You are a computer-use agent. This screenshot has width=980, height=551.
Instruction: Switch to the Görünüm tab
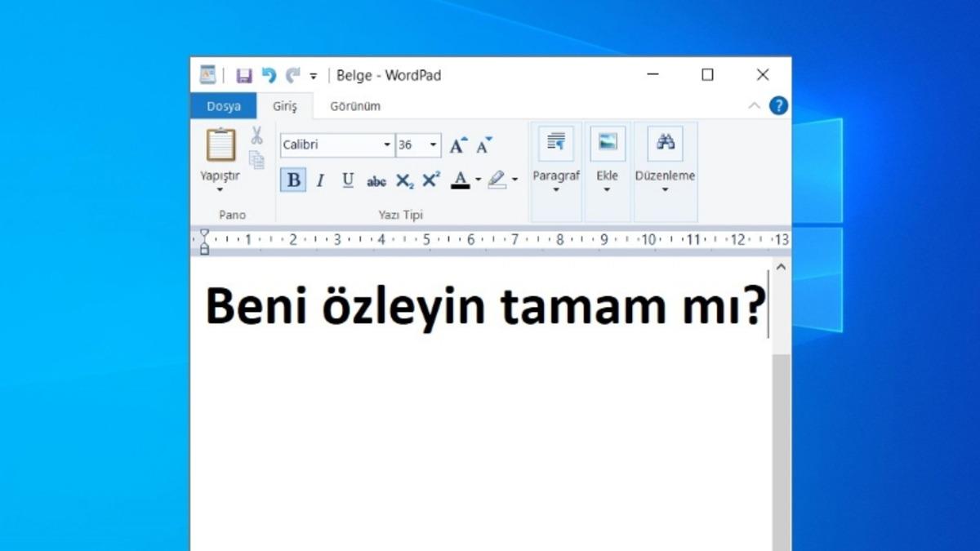click(356, 106)
